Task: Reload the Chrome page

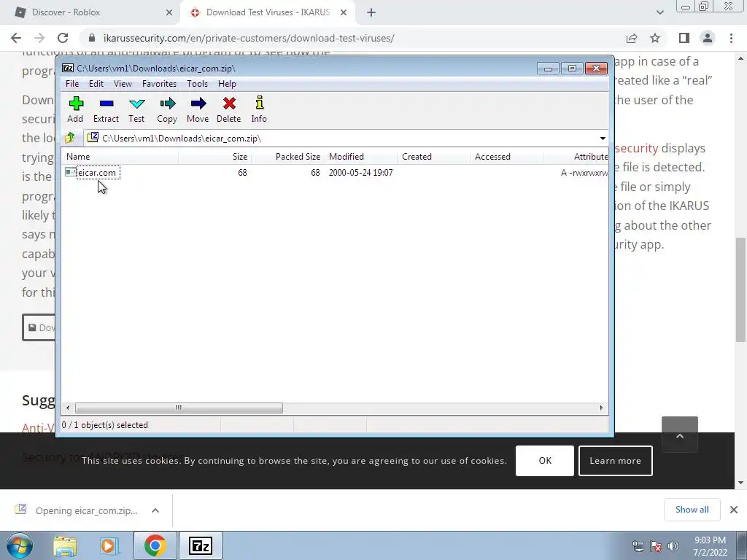Action: point(63,38)
